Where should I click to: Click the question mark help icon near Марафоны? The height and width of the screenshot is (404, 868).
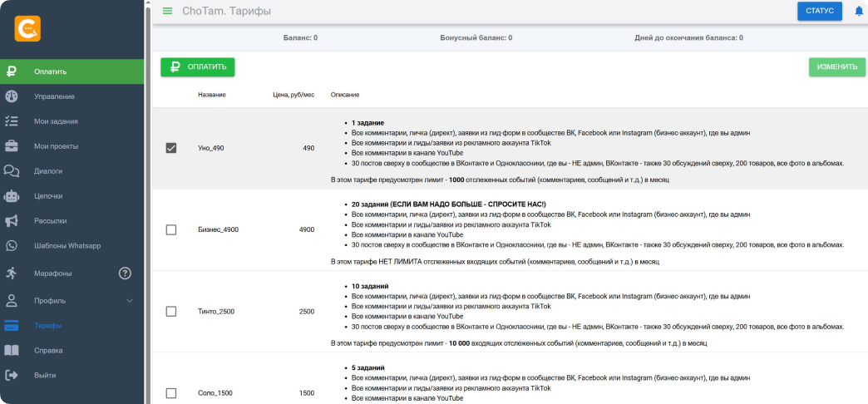click(125, 273)
